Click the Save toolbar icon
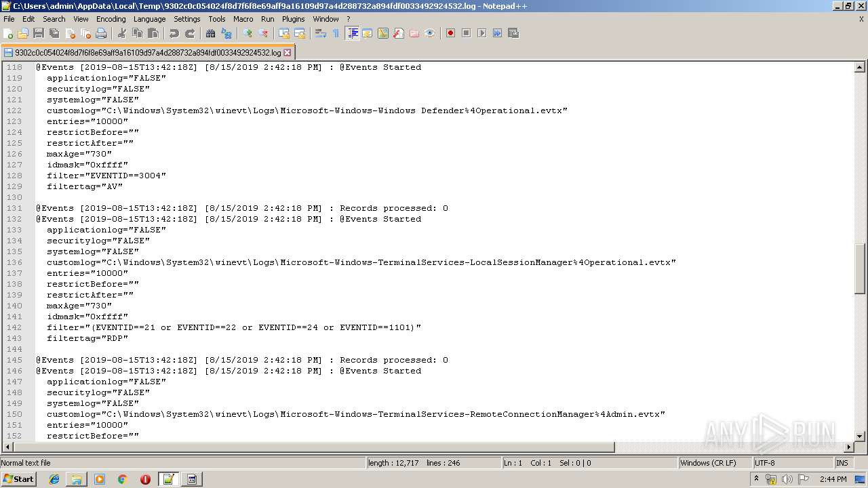The width and height of the screenshot is (868, 488). click(39, 33)
